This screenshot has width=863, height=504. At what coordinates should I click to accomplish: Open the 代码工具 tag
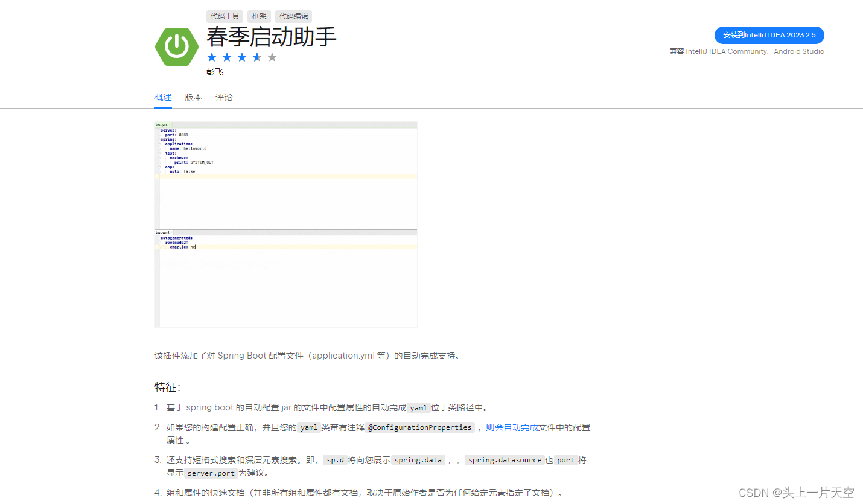click(225, 16)
